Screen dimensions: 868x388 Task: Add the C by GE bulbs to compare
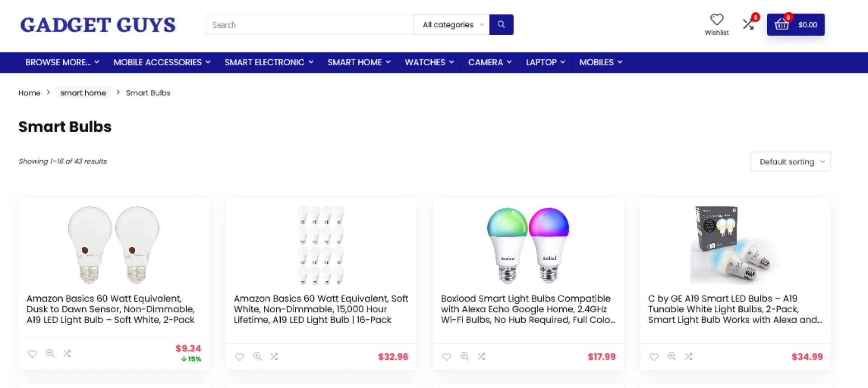688,356
